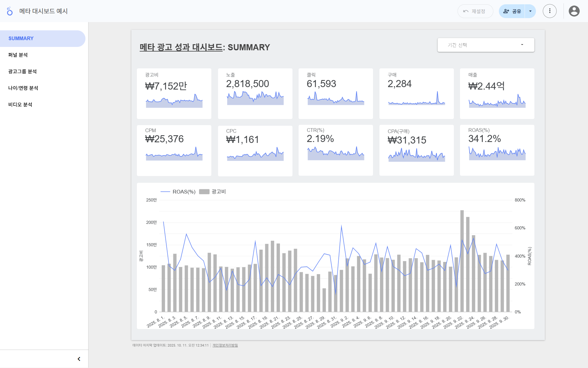
Task: Open the 기간 선택 date range dropdown
Action: pyautogui.click(x=486, y=45)
